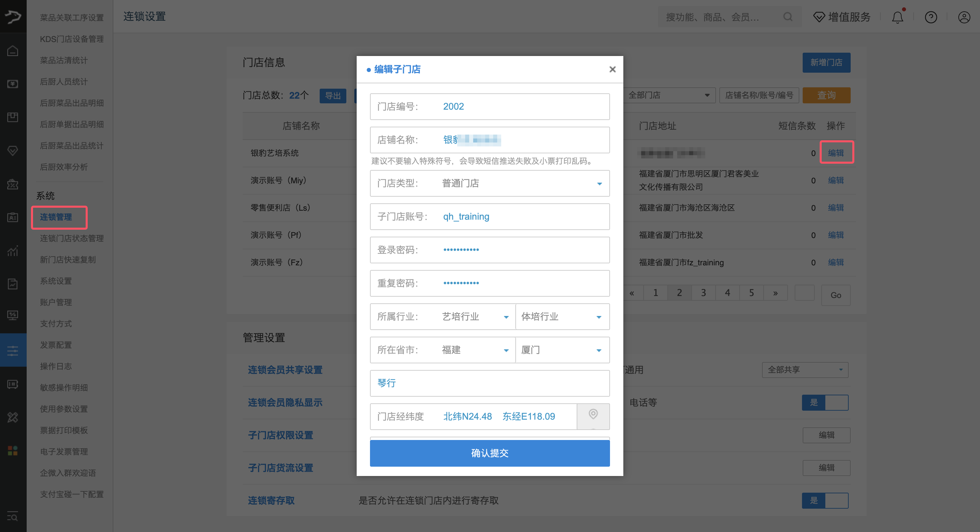Open the membership diamond icon in sidebar
Image resolution: width=980 pixels, height=532 pixels.
tap(13, 150)
